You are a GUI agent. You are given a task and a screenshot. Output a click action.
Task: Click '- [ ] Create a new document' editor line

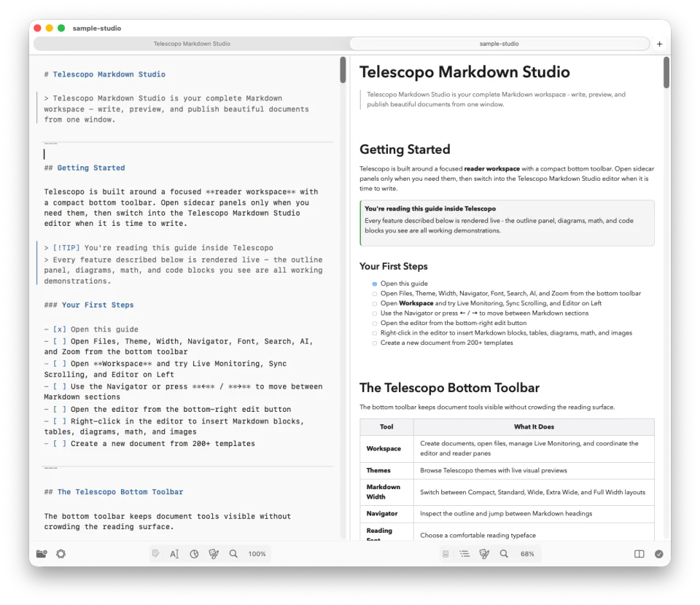[149, 444]
